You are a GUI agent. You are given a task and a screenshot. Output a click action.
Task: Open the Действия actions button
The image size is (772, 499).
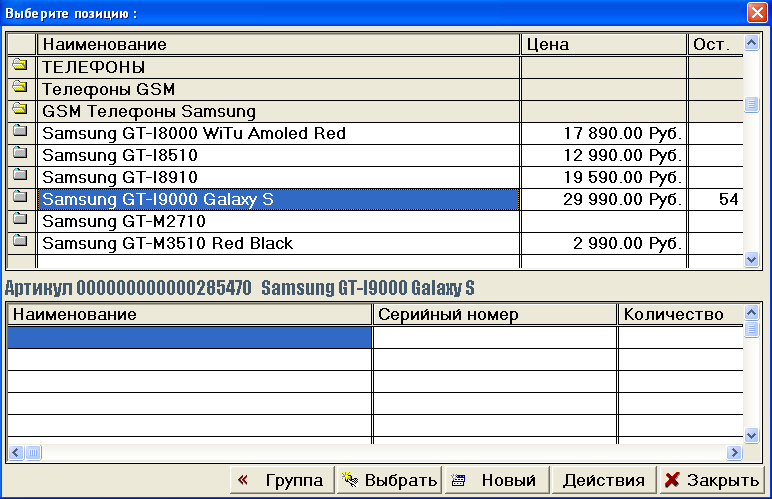coord(604,480)
